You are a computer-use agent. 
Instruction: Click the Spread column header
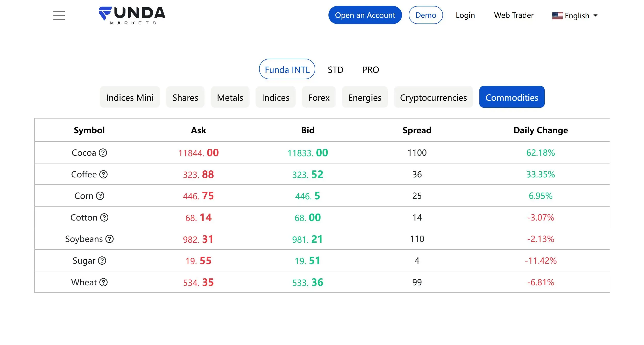(417, 130)
